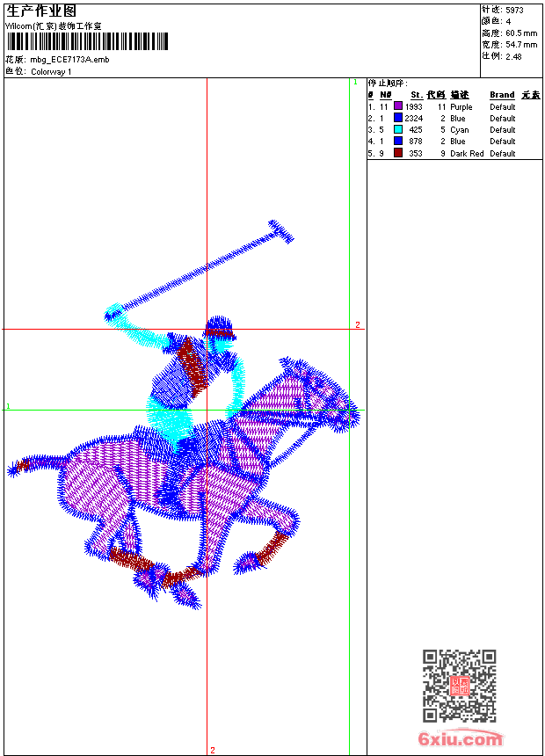The width and height of the screenshot is (545, 756).
Task: Select the stitch count value 5973
Action: pyautogui.click(x=514, y=10)
